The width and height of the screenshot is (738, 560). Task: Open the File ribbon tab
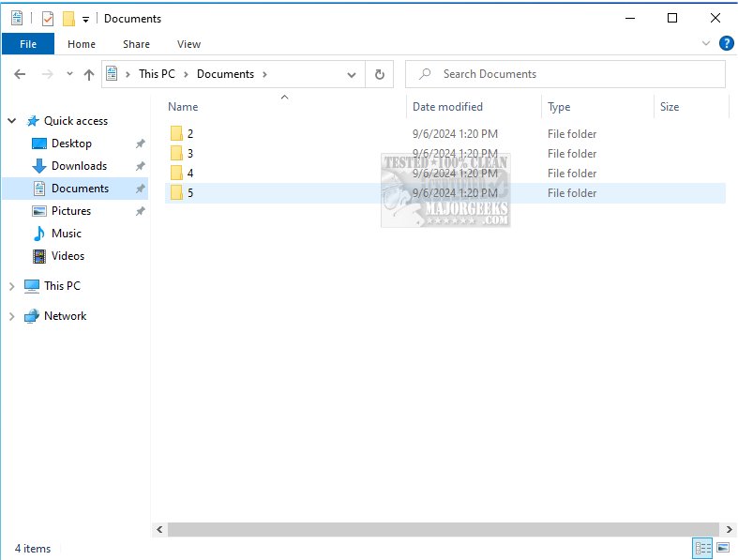point(28,44)
